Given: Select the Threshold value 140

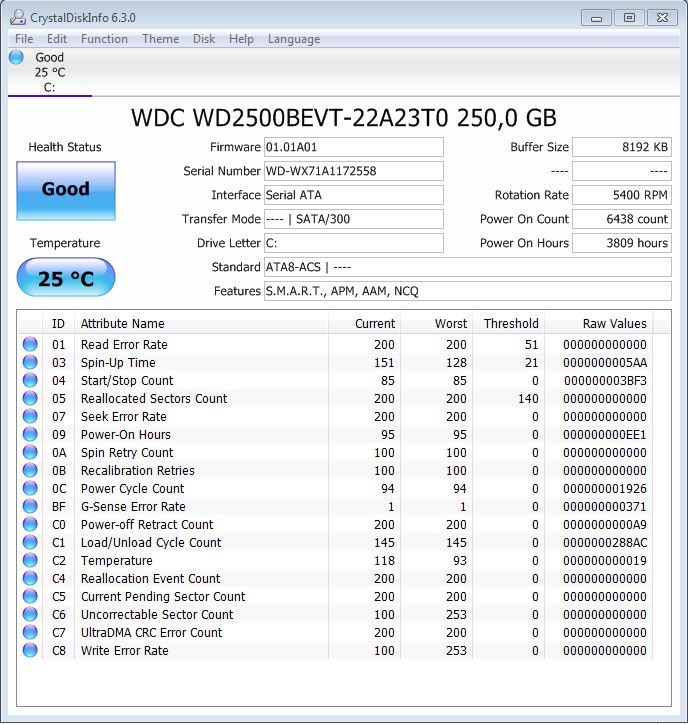Looking at the screenshot, I should pyautogui.click(x=528, y=399).
